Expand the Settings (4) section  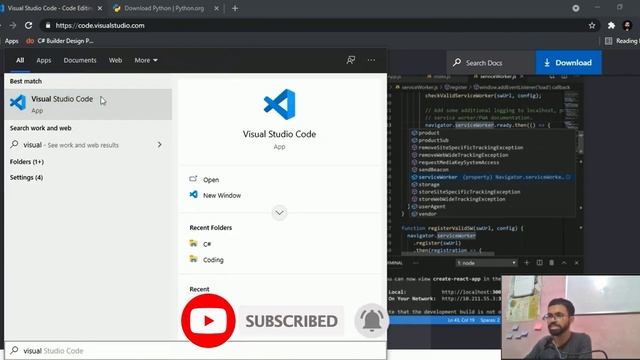pyautogui.click(x=26, y=177)
